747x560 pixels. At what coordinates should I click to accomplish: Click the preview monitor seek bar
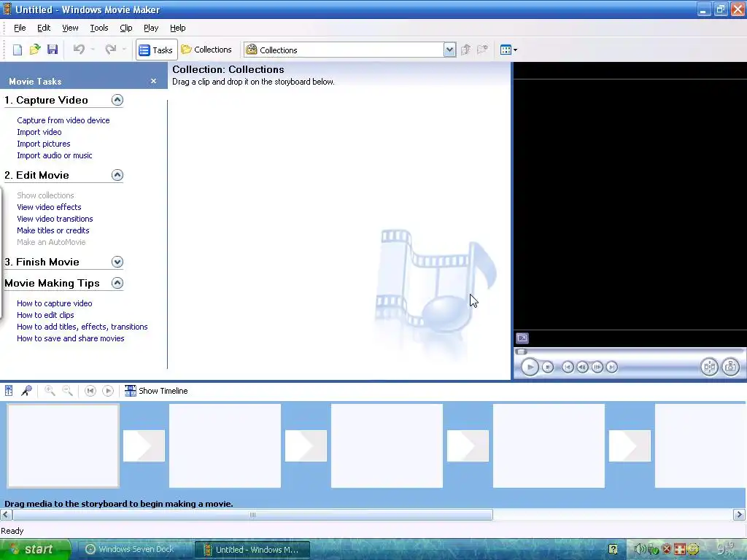tap(630, 351)
